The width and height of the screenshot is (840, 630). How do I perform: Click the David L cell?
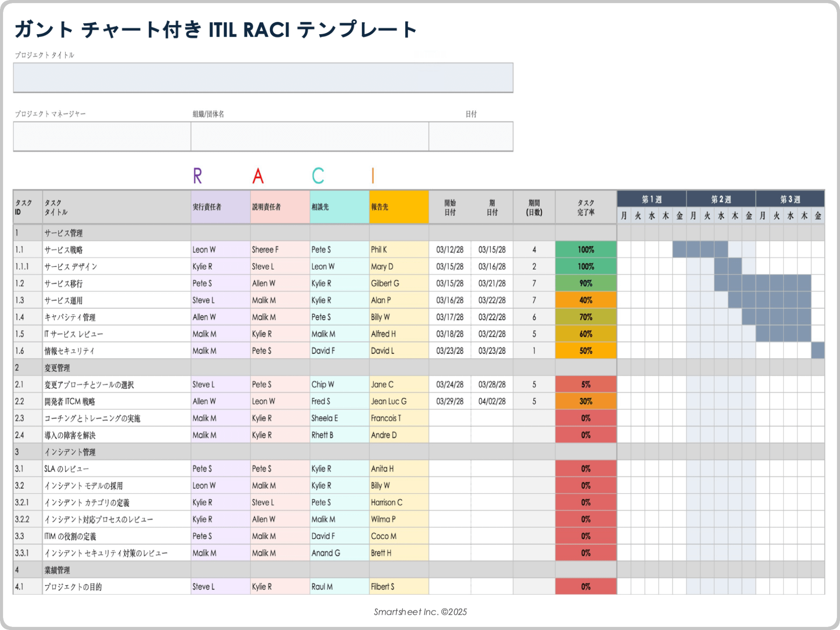click(399, 350)
